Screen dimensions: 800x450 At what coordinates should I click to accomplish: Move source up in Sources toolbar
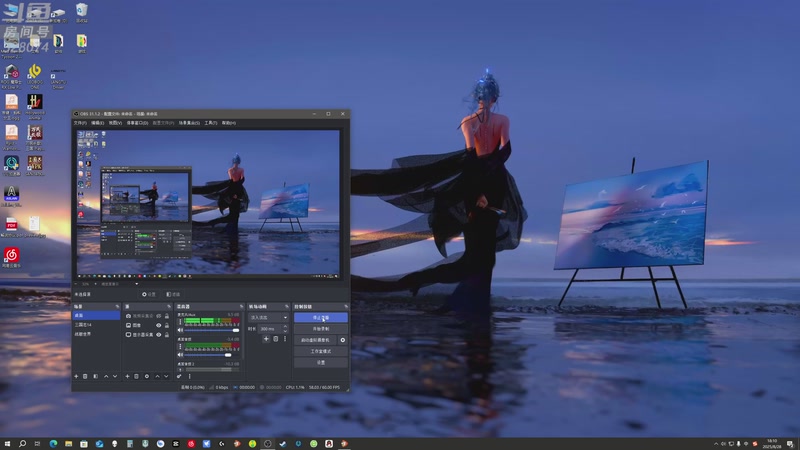pos(157,377)
